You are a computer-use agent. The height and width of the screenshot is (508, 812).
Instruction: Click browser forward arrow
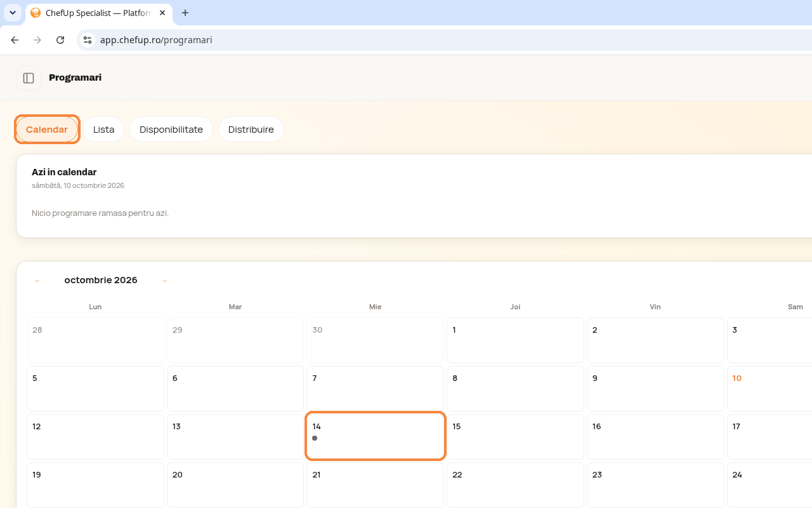pyautogui.click(x=37, y=40)
